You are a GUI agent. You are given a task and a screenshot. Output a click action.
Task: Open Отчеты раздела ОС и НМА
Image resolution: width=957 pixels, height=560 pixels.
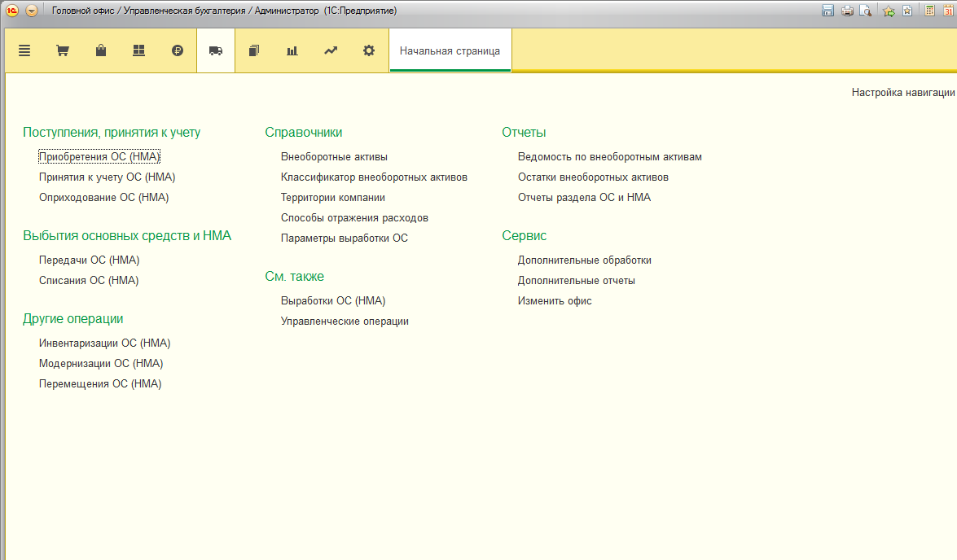click(x=584, y=197)
